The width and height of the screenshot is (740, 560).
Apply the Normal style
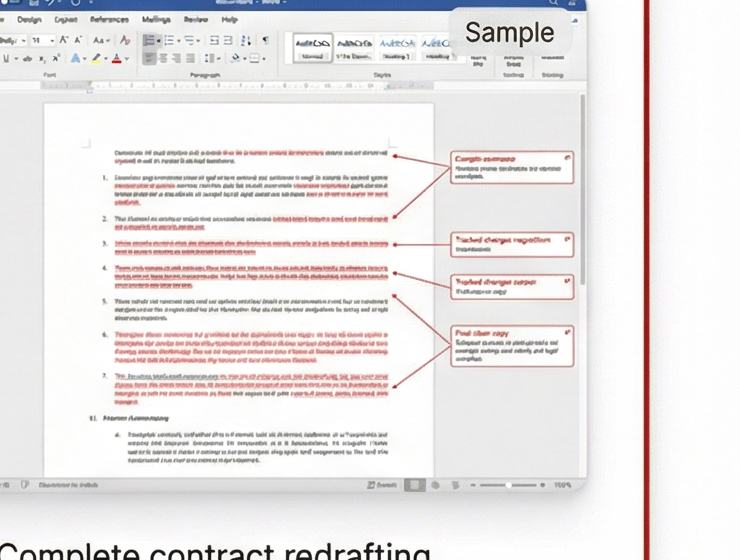312,47
